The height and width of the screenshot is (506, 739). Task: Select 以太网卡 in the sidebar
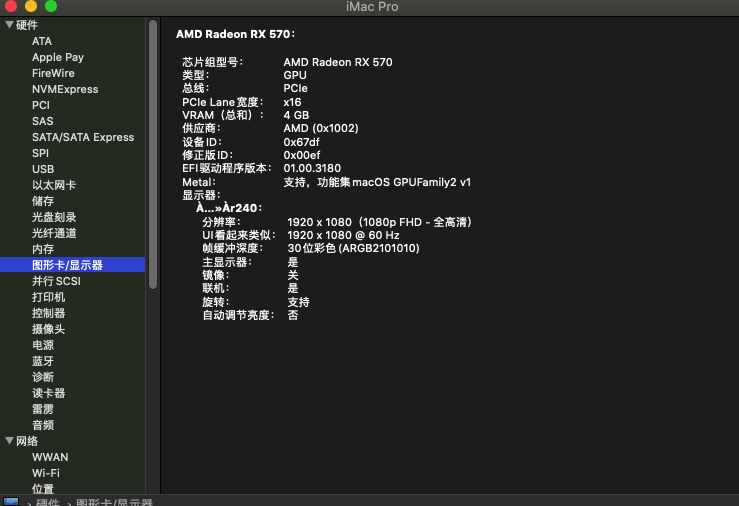coord(54,185)
